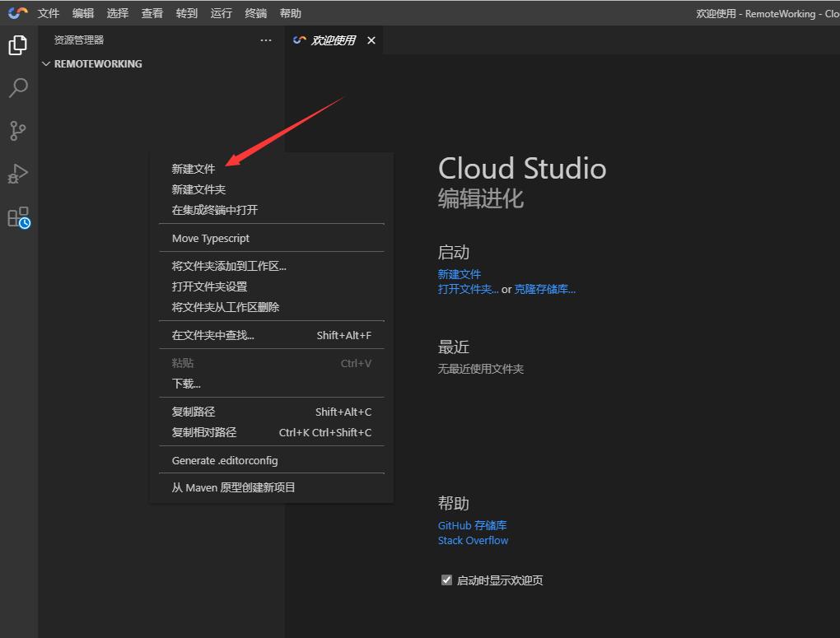Open the Stack Overflow help link

[473, 541]
